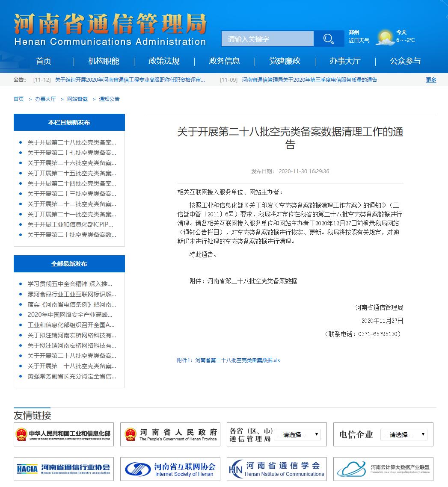
Task: Click the 请输入关键字 search input field
Action: point(267,38)
